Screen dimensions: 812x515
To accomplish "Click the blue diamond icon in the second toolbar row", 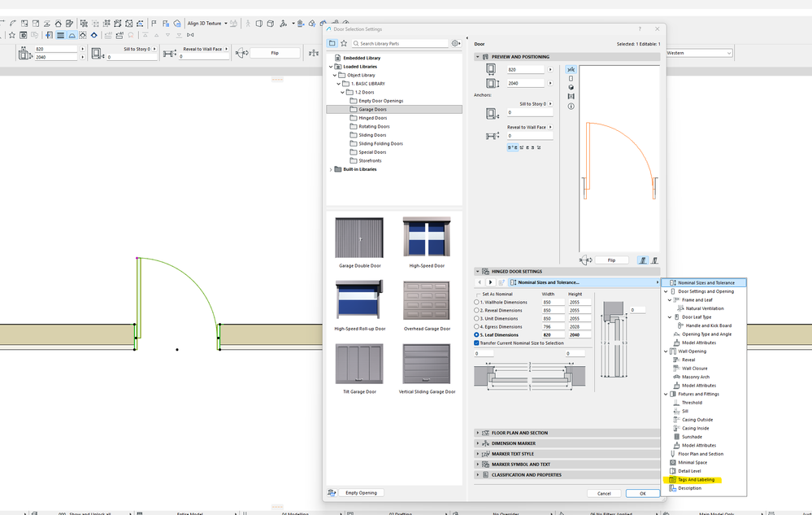I will pyautogui.click(x=93, y=35).
